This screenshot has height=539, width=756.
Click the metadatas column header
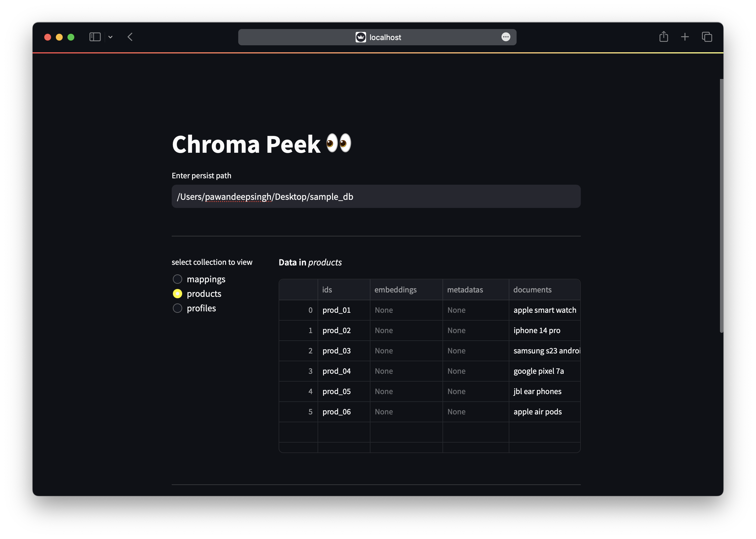click(475, 290)
